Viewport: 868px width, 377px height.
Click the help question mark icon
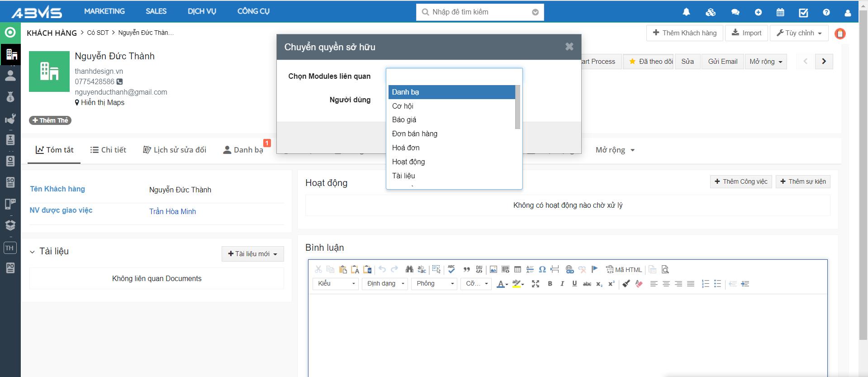pyautogui.click(x=826, y=12)
